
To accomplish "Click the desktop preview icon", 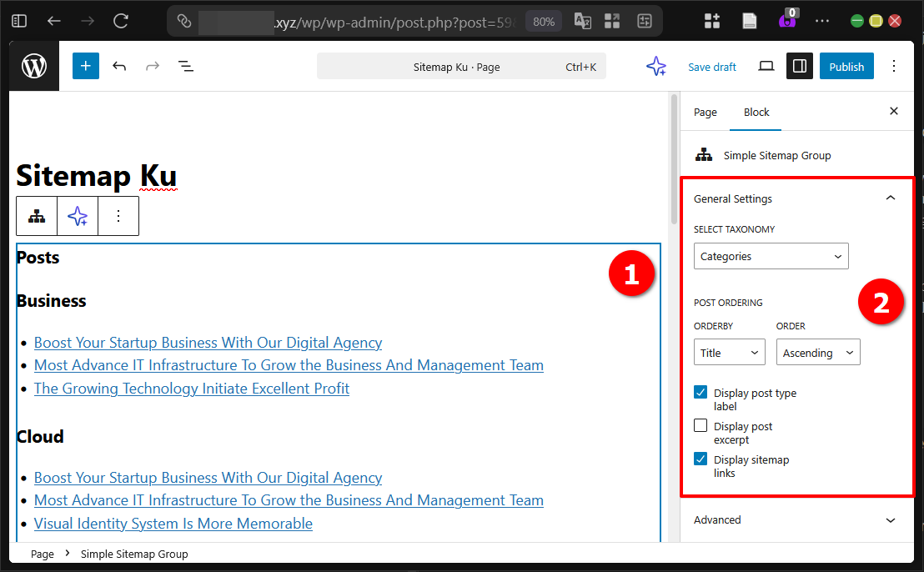I will tap(766, 66).
